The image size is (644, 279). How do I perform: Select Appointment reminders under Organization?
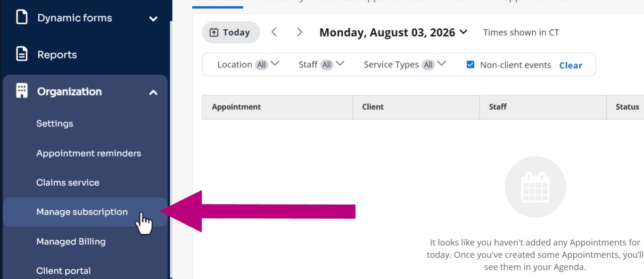click(x=89, y=153)
